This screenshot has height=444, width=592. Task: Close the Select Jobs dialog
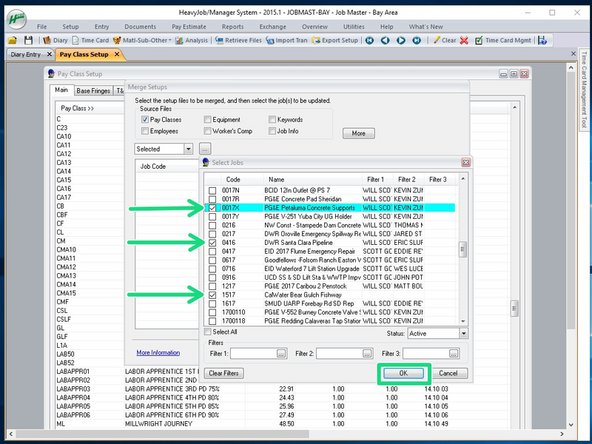tap(466, 162)
